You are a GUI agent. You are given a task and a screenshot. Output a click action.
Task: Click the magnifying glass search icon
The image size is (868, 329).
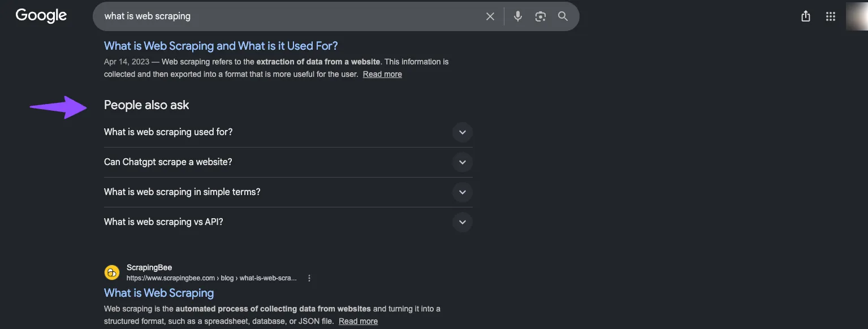click(x=563, y=16)
